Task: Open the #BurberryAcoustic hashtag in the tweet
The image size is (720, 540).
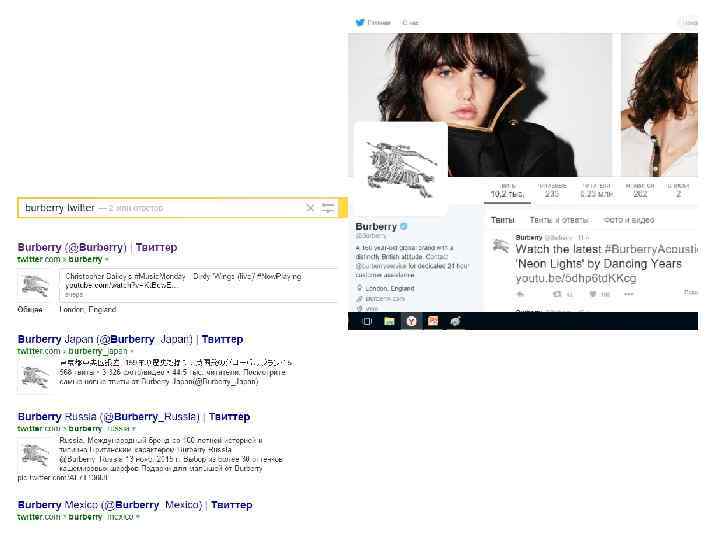Action: 651,249
